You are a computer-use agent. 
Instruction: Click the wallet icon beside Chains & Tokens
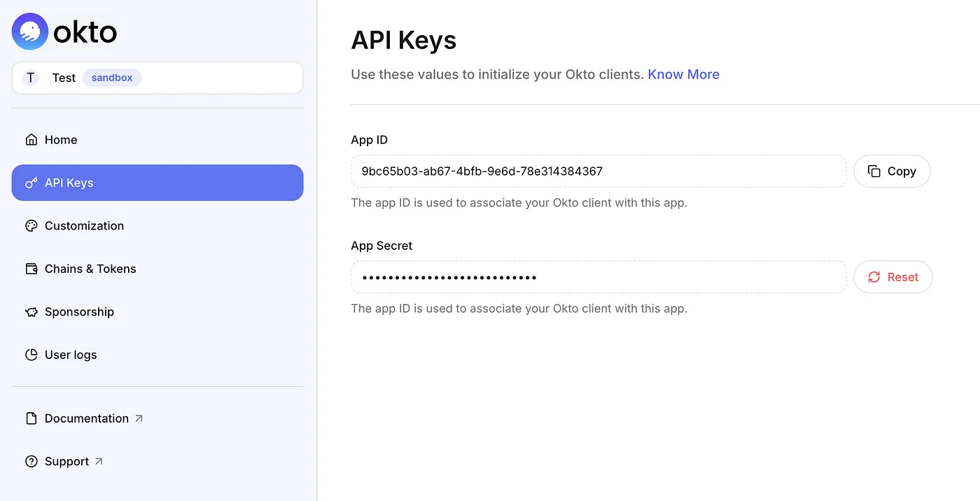click(x=31, y=269)
